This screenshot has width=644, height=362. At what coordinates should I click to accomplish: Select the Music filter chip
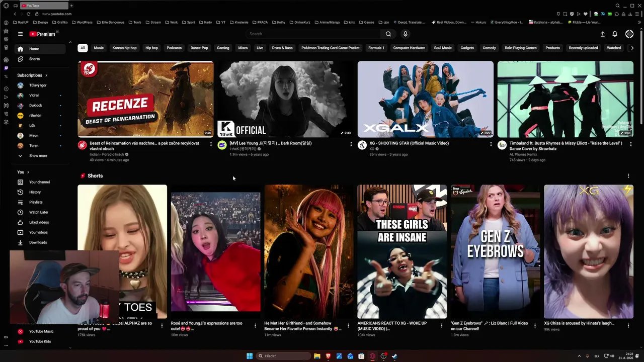(99, 48)
